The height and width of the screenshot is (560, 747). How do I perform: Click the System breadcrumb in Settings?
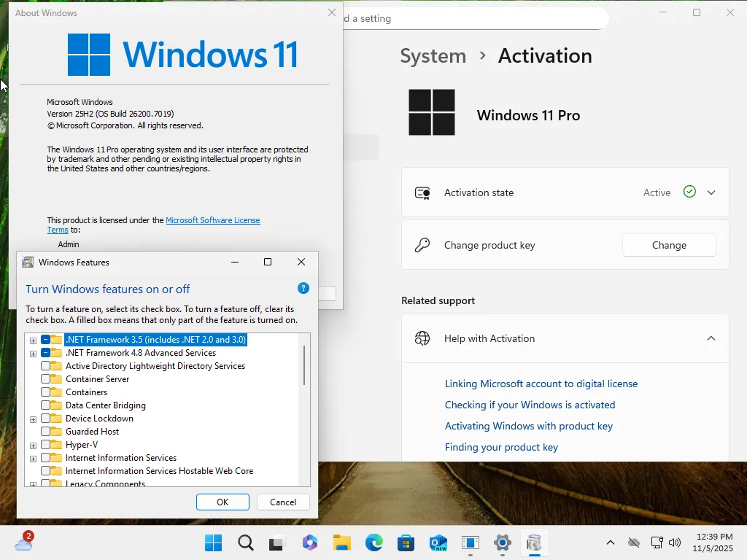point(433,55)
